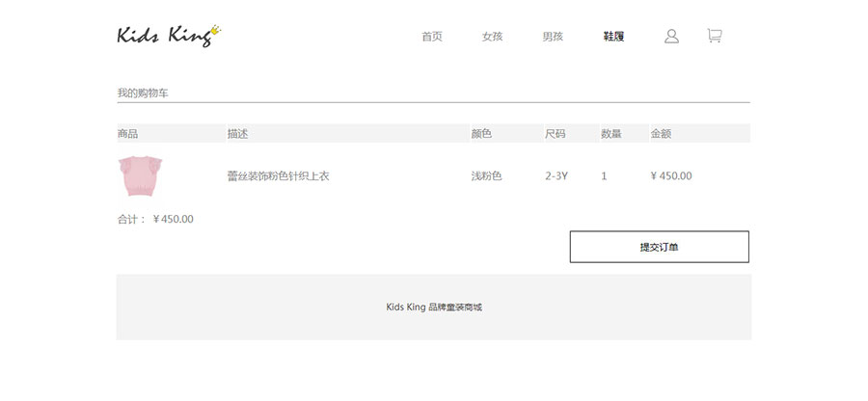Open the user account icon
Image resolution: width=868 pixels, height=401 pixels.
pos(672,37)
